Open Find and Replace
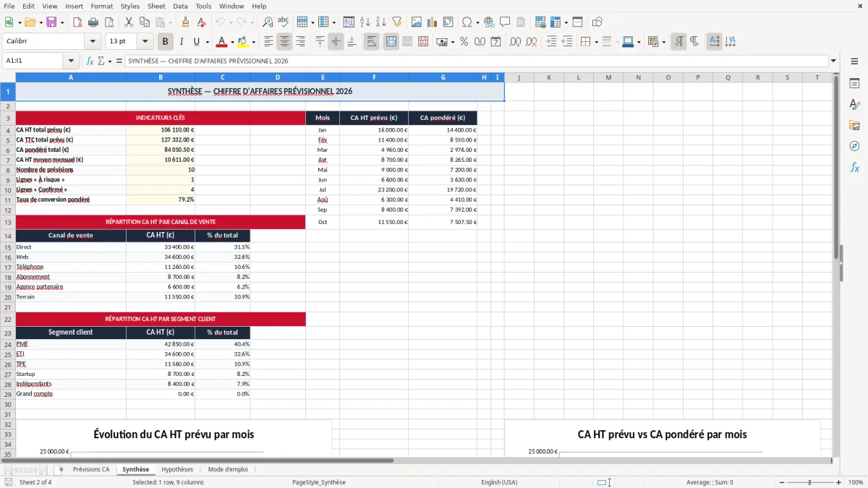This screenshot has height=488, width=868. coord(268,22)
